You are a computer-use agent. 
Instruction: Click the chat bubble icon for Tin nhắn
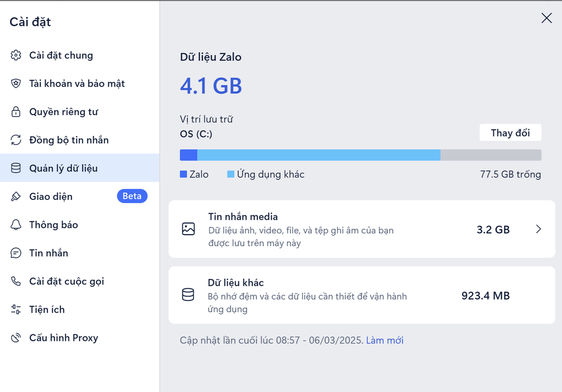(x=16, y=253)
